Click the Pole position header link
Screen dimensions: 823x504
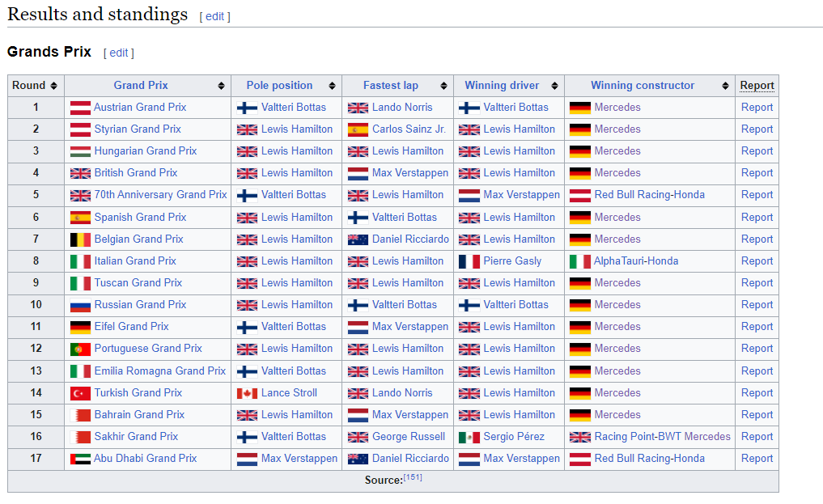click(x=279, y=86)
